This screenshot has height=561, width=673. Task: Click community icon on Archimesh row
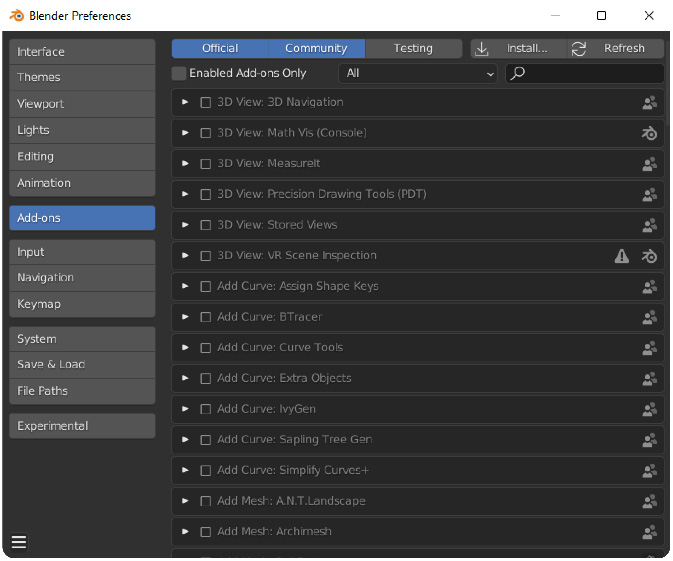coord(649,532)
